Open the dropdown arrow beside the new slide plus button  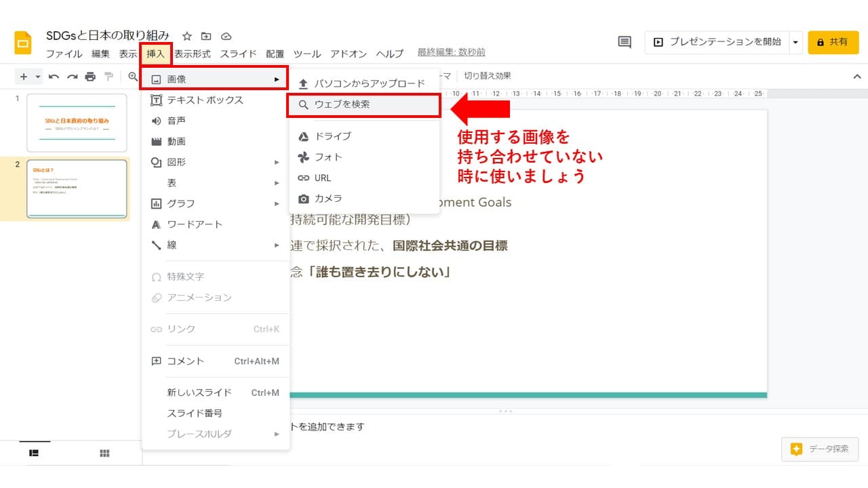[x=38, y=77]
